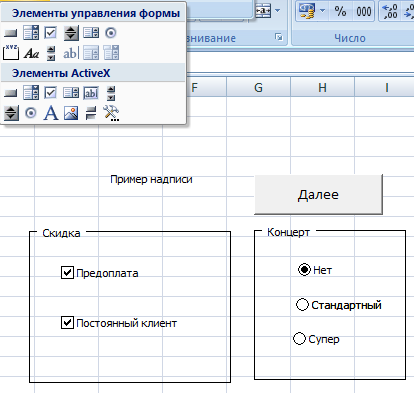The width and height of the screenshot is (414, 393).
Task: Insert an ActiveX Toggle Button
Action: (91, 113)
